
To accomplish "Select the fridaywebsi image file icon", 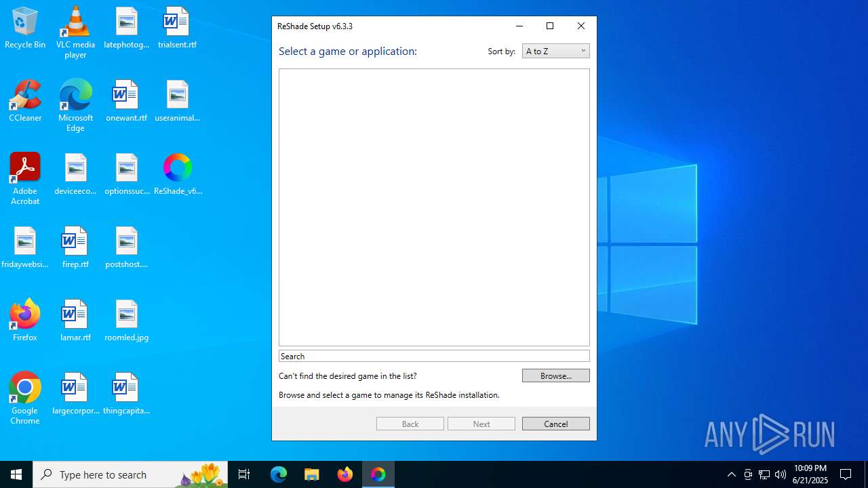I will (x=25, y=248).
